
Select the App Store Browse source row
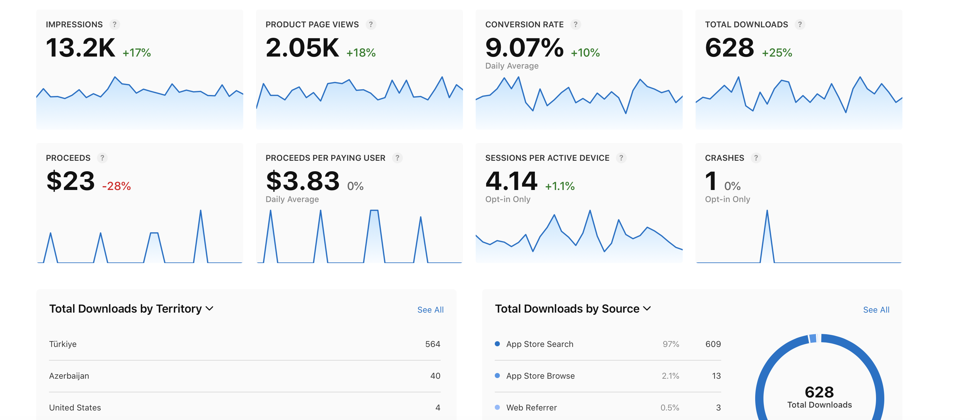608,376
